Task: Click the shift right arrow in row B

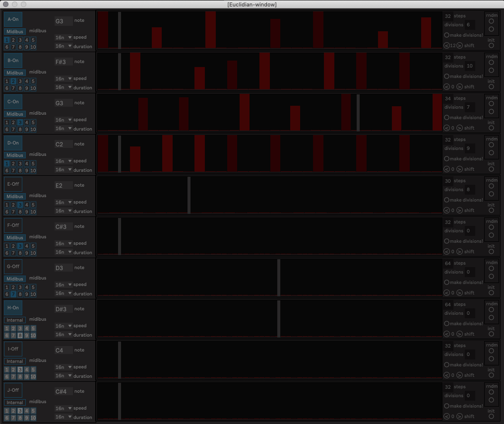Action: pos(459,87)
